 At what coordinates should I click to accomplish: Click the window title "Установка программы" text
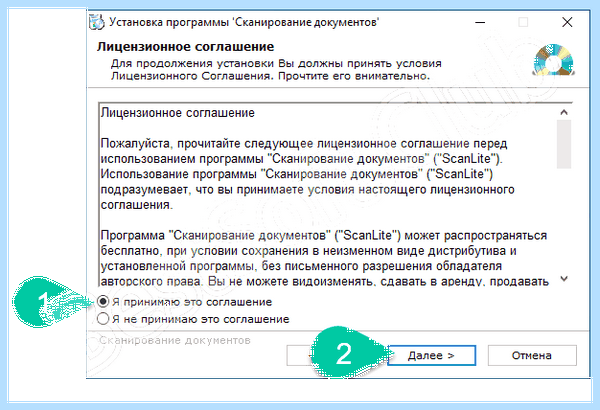point(244,22)
